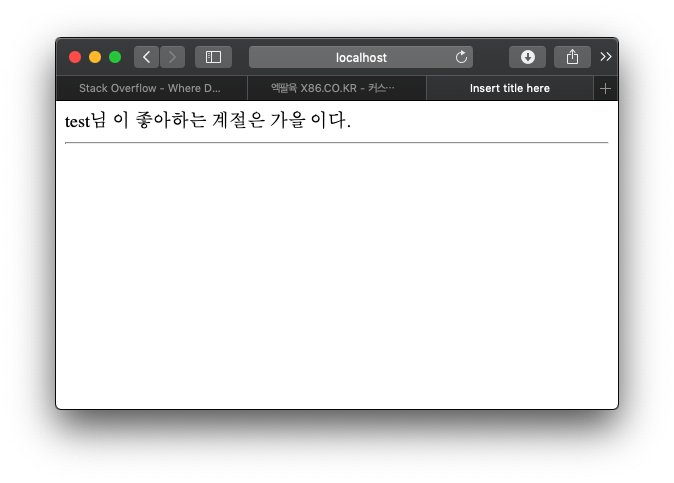The width and height of the screenshot is (674, 483).
Task: Expand the hidden toolbar items chevron
Action: 606,57
